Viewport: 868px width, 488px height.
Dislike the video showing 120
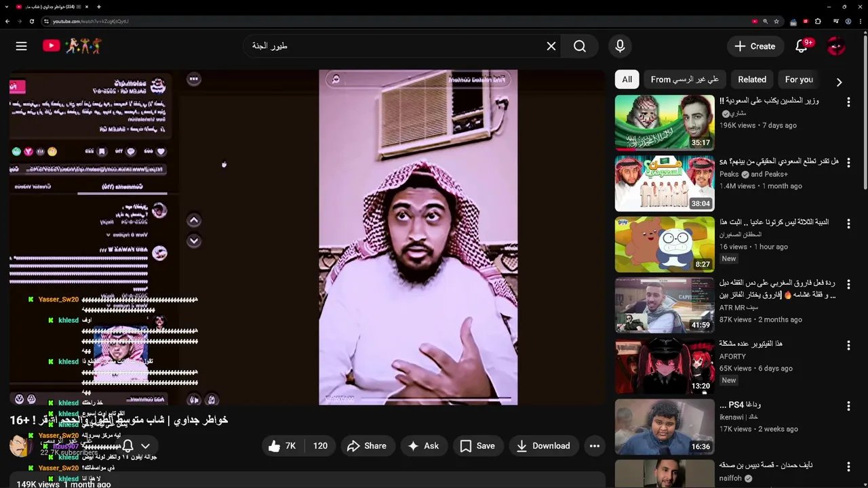tap(320, 445)
